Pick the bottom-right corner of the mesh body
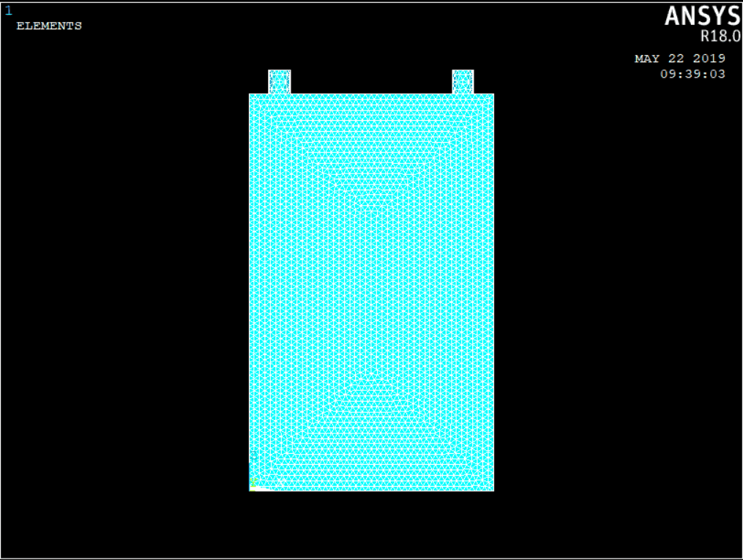The image size is (743, 560). click(493, 490)
